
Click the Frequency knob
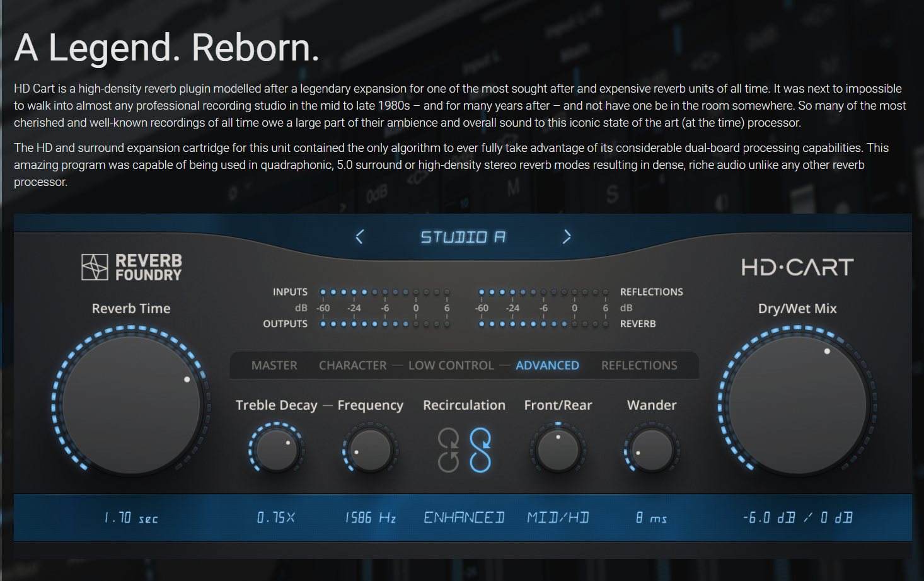370,451
